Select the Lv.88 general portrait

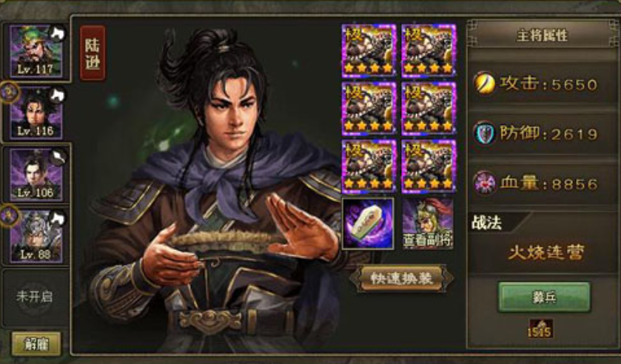coord(36,236)
